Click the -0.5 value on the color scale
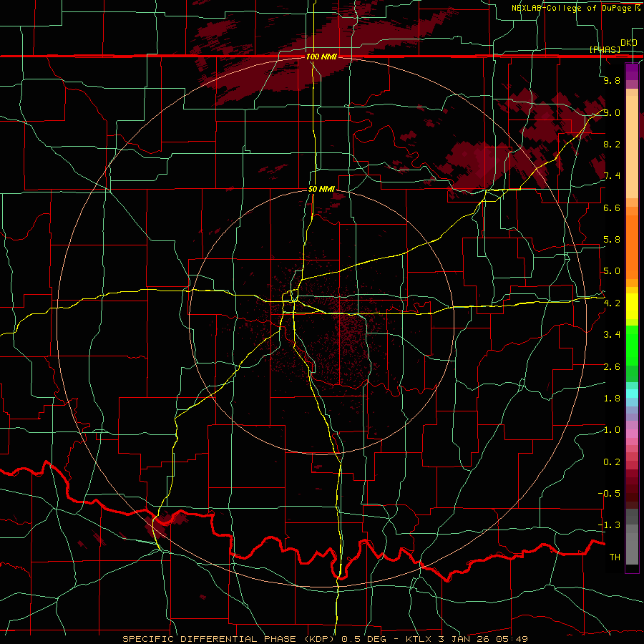 (609, 494)
